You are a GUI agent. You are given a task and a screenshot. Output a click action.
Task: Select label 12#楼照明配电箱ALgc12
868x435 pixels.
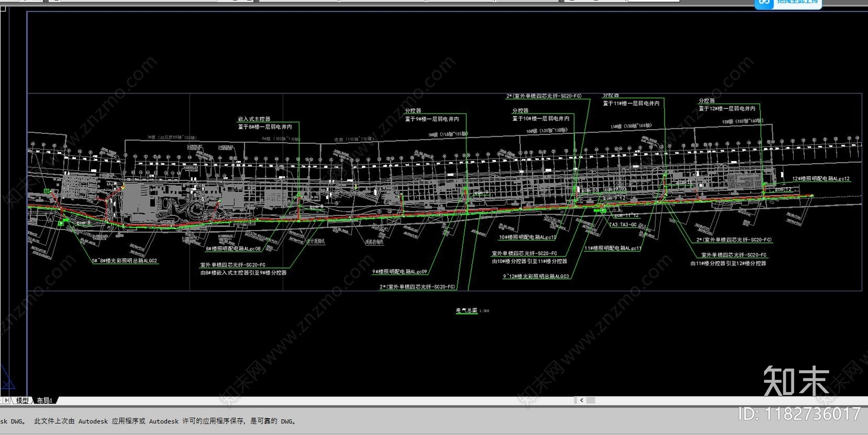821,178
